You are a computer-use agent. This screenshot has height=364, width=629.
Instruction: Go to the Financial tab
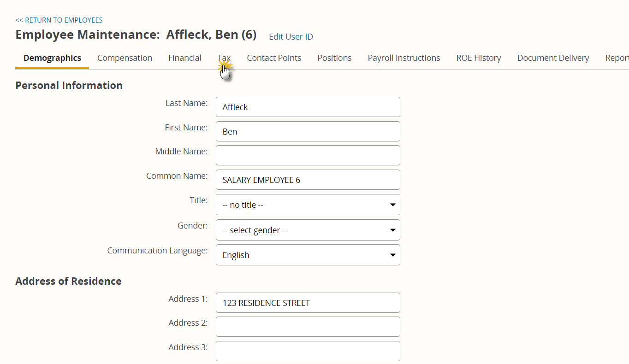(184, 58)
